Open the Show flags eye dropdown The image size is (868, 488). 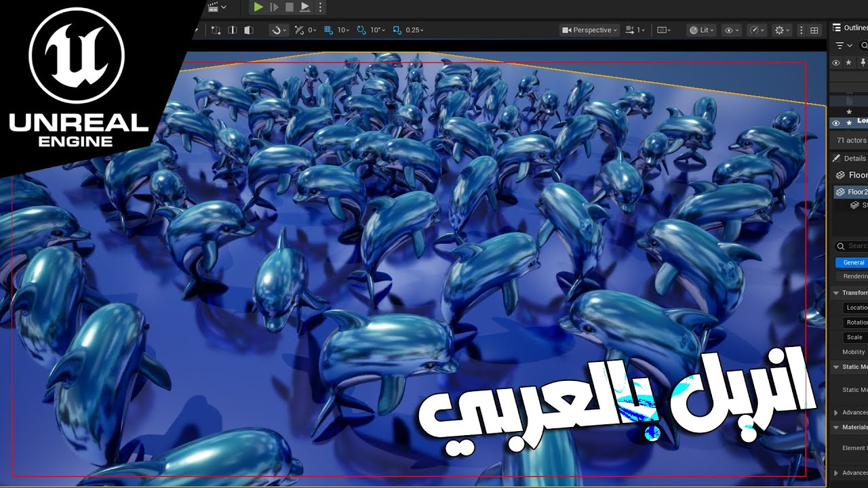pyautogui.click(x=731, y=30)
